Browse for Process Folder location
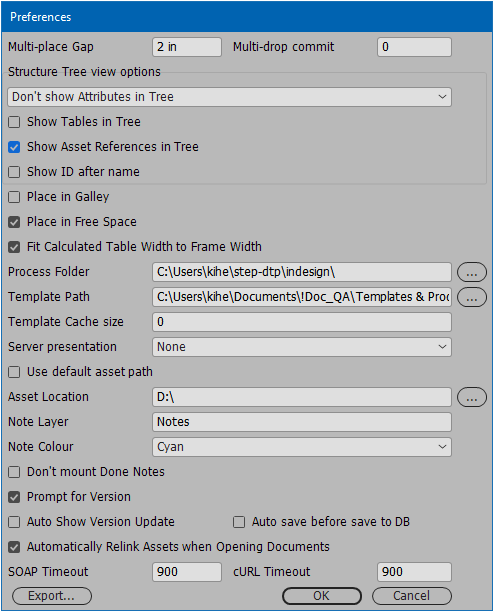 tap(472, 272)
